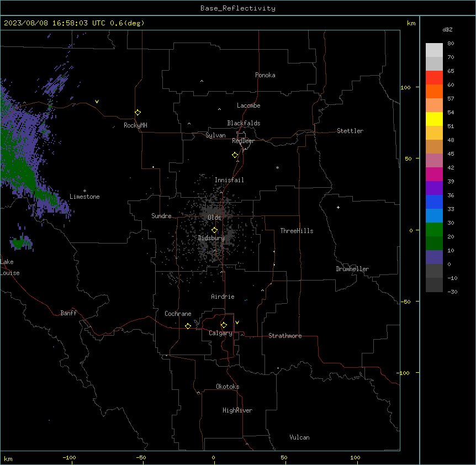Click the yellow diamond marker south of RedDeer
This screenshot has width=476, height=465.
(x=235, y=155)
